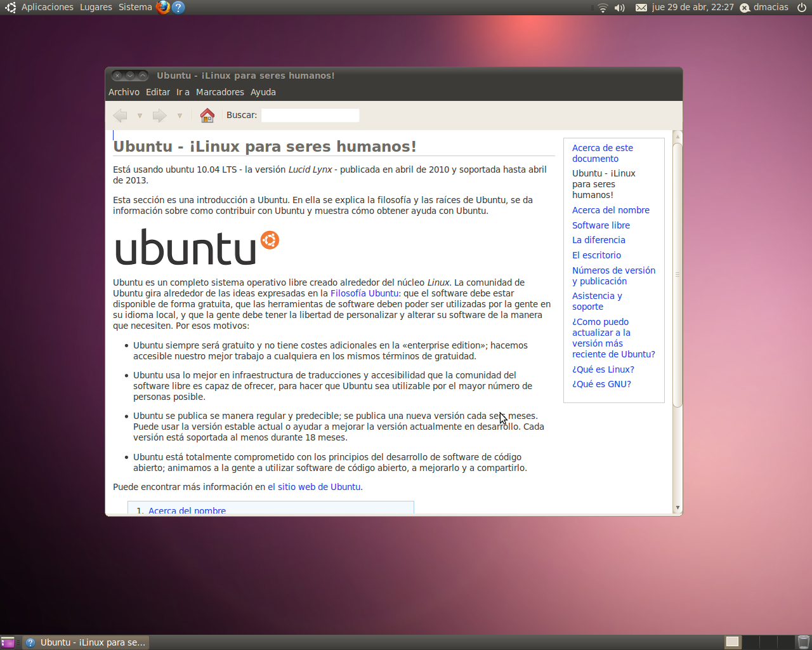Click the page heading 'Ubuntu - iLinux para seres humanos!'
The width and height of the screenshot is (812, 650).
click(x=265, y=147)
